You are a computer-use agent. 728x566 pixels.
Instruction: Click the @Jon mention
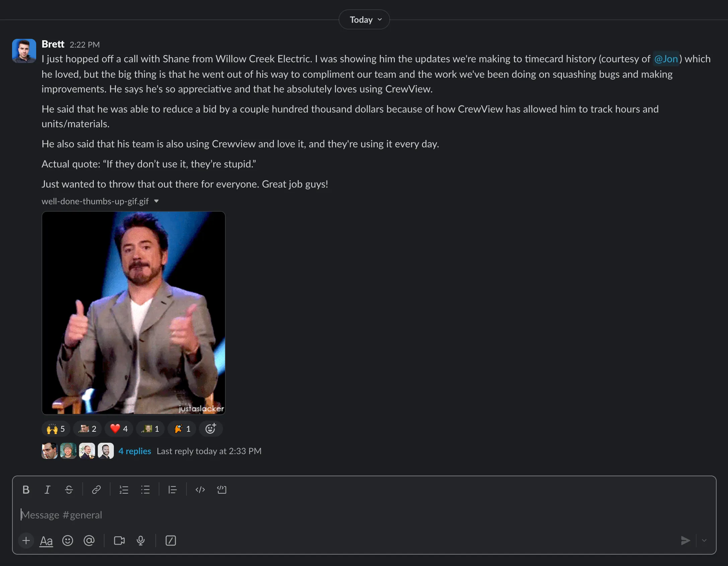click(x=666, y=59)
